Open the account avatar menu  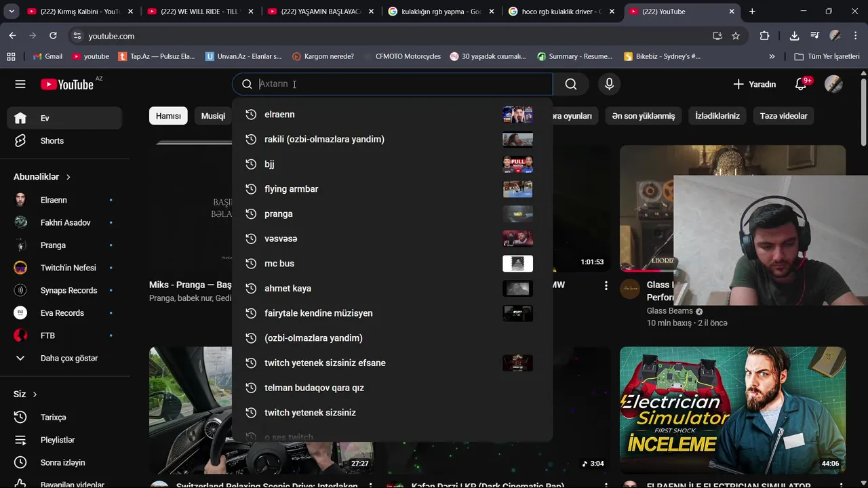(x=833, y=84)
